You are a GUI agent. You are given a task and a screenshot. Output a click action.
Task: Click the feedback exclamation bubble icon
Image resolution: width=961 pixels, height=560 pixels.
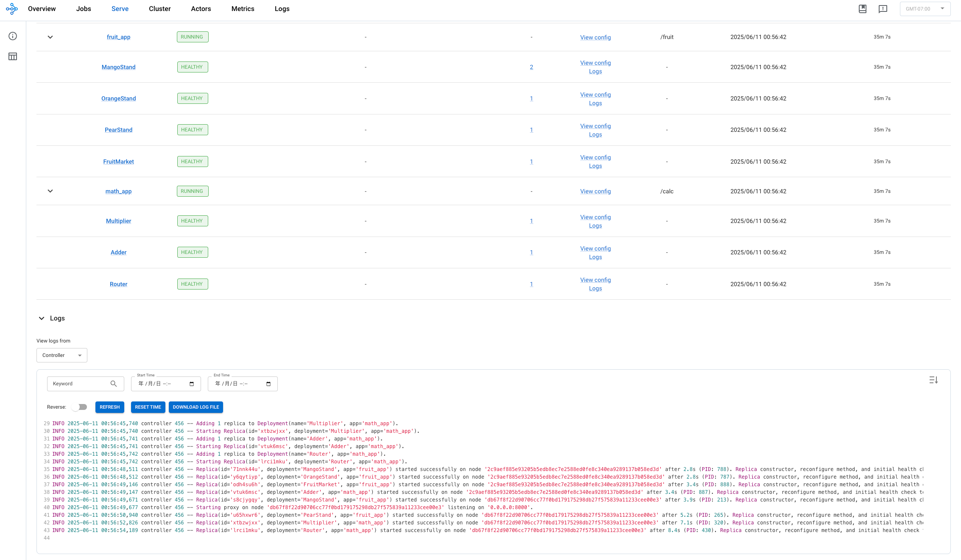(883, 8)
